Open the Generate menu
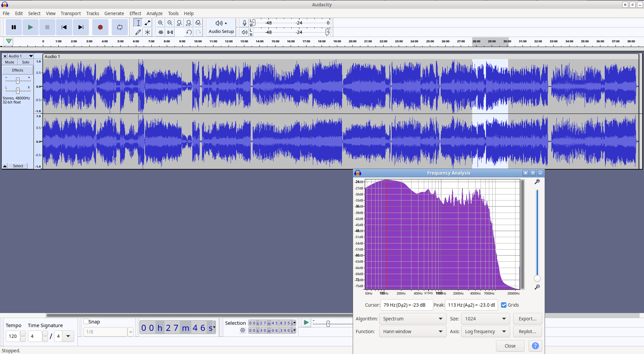This screenshot has height=354, width=644. coord(114,13)
